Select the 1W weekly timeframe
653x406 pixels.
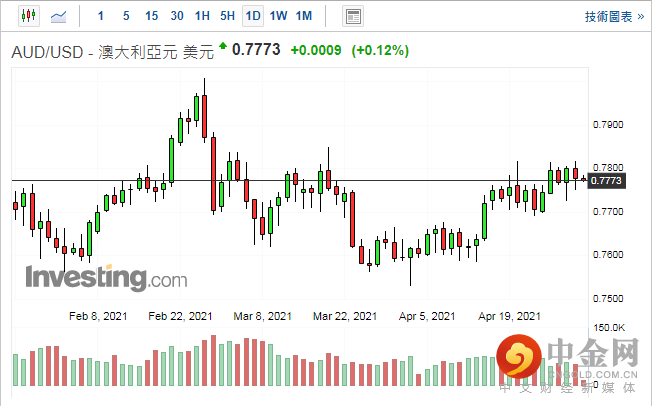(x=278, y=16)
